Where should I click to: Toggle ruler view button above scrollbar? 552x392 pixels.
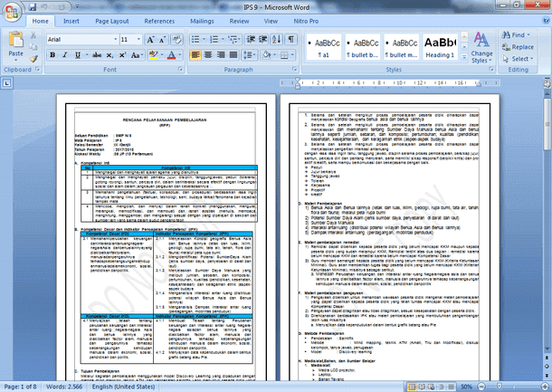click(x=547, y=84)
